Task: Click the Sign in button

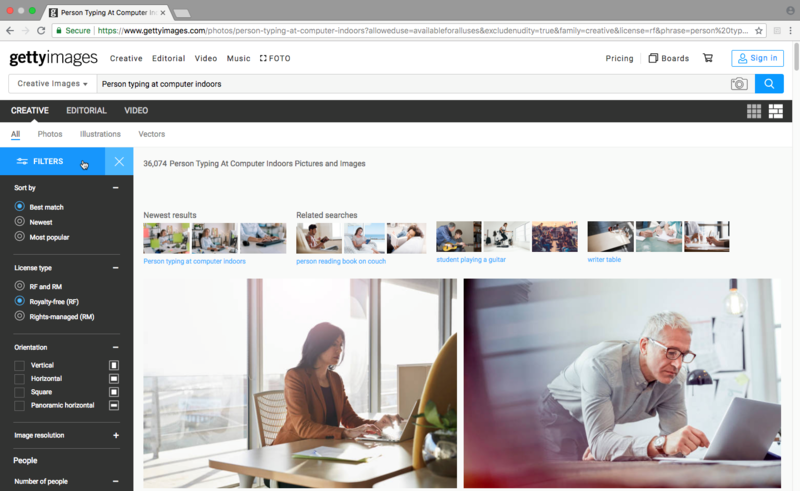Action: tap(757, 58)
